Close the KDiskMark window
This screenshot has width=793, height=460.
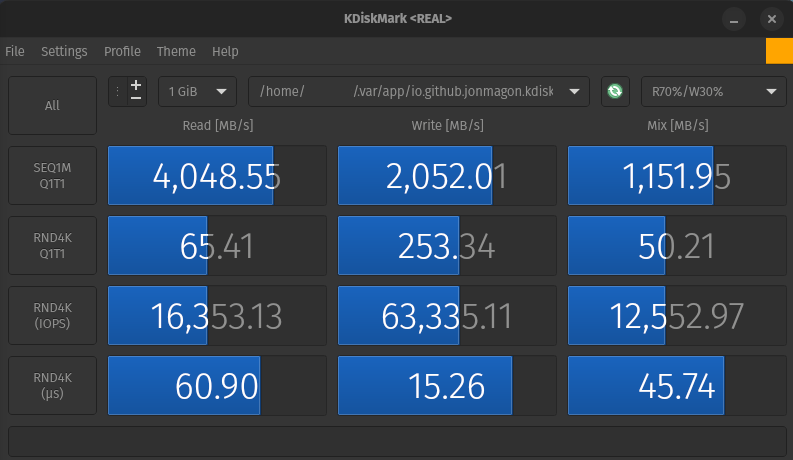[770, 19]
